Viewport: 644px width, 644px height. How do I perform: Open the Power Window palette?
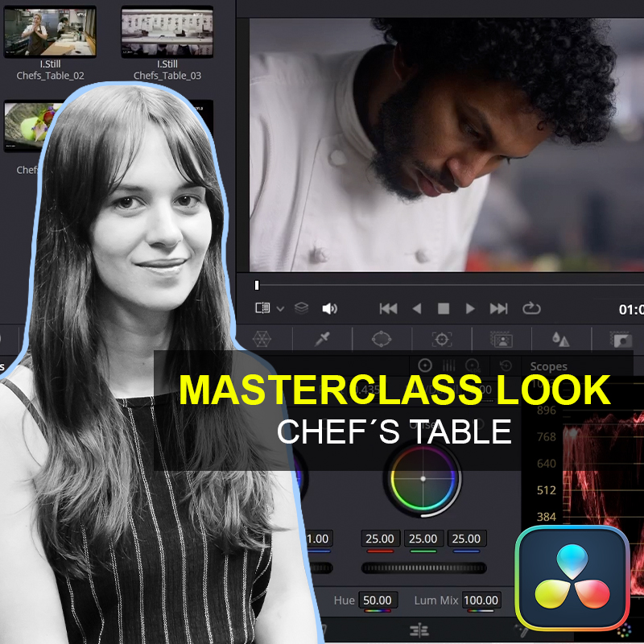point(382,339)
